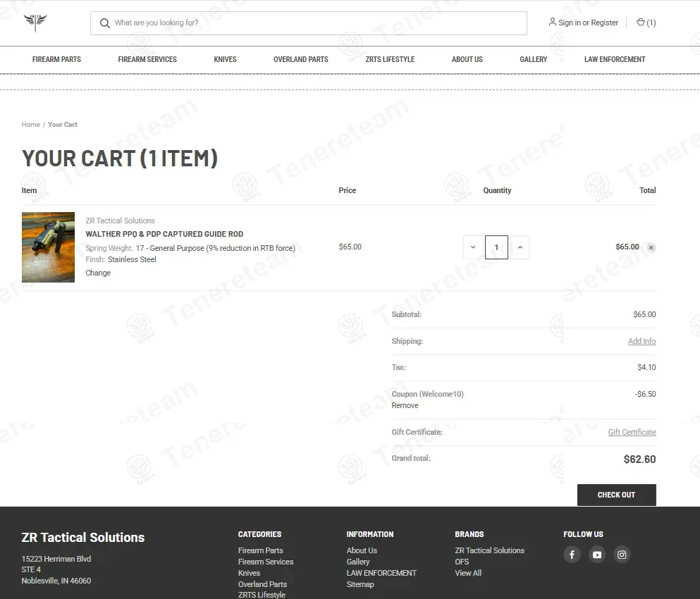Screen dimensions: 700x599
Task: Open the Knives menu
Action: 225,59
